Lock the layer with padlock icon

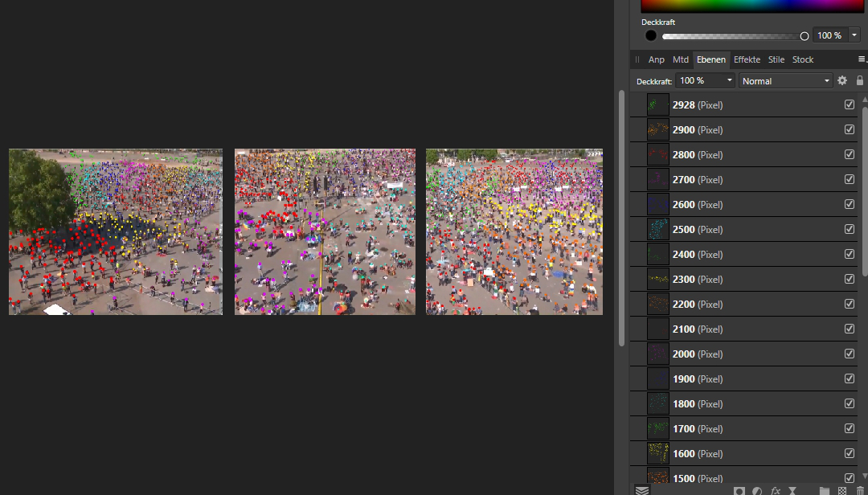coord(860,80)
